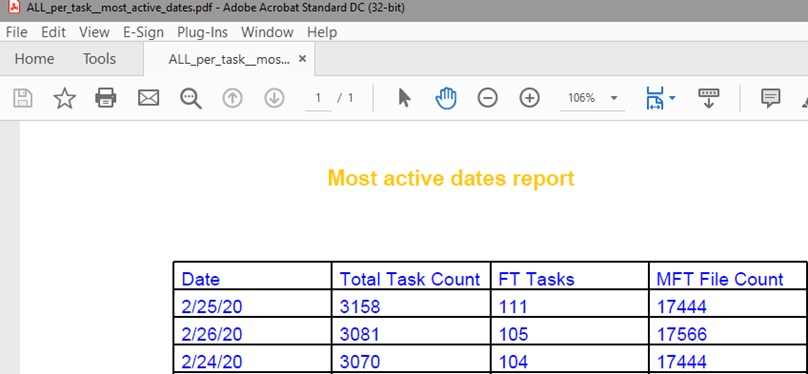The image size is (808, 374).
Task: Click the Save file floppy disk icon
Action: (23, 98)
